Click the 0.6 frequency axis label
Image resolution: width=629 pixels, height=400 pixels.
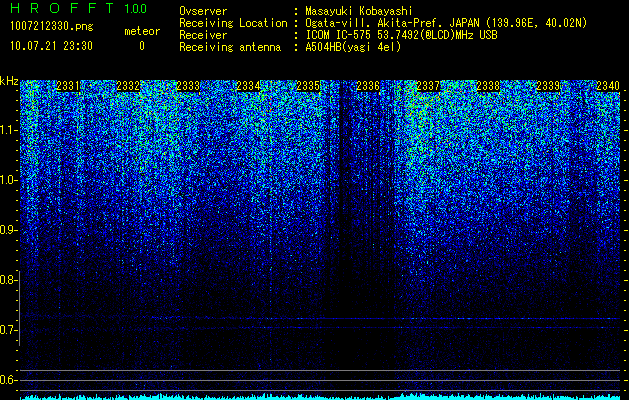tap(8, 380)
